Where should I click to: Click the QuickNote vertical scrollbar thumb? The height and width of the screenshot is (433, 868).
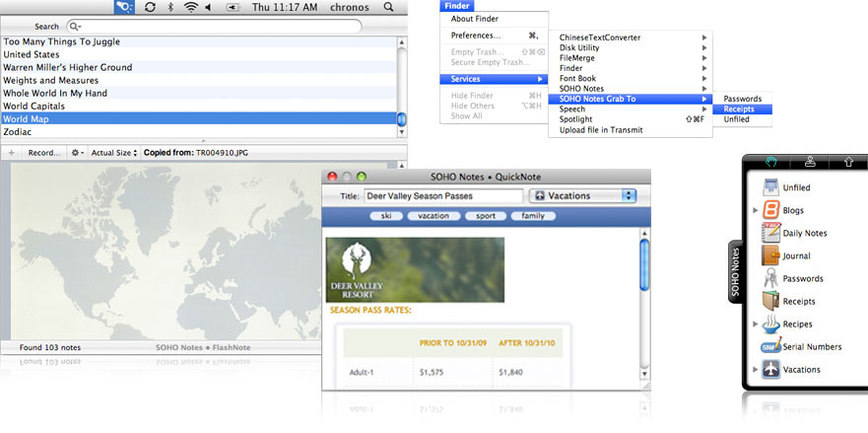click(x=644, y=264)
